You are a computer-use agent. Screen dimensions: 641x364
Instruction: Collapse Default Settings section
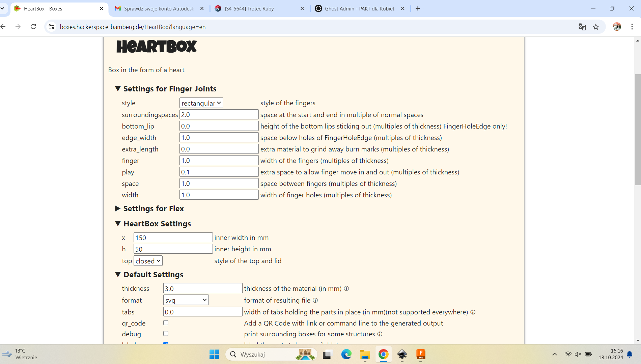(149, 275)
